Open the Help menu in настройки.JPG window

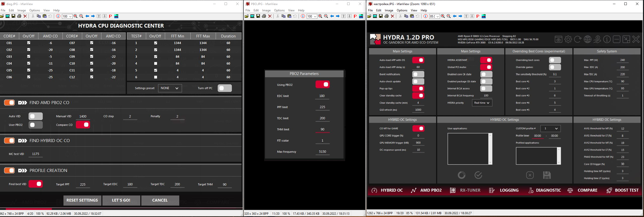click(x=424, y=10)
